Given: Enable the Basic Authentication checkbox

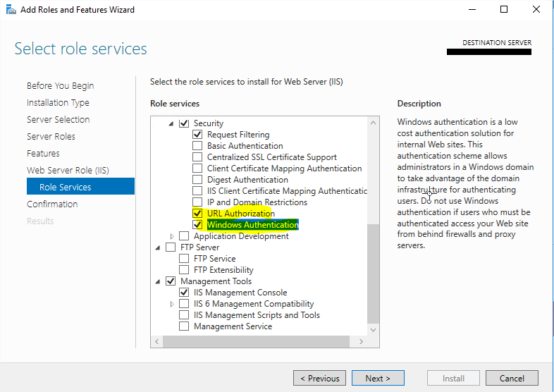Looking at the screenshot, I should click(x=197, y=146).
